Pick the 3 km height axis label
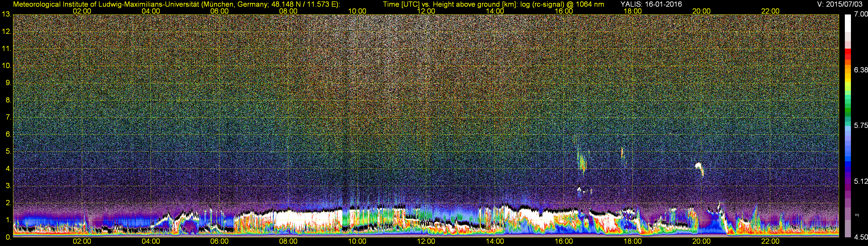Screen dimensions: 868x246 point(8,186)
